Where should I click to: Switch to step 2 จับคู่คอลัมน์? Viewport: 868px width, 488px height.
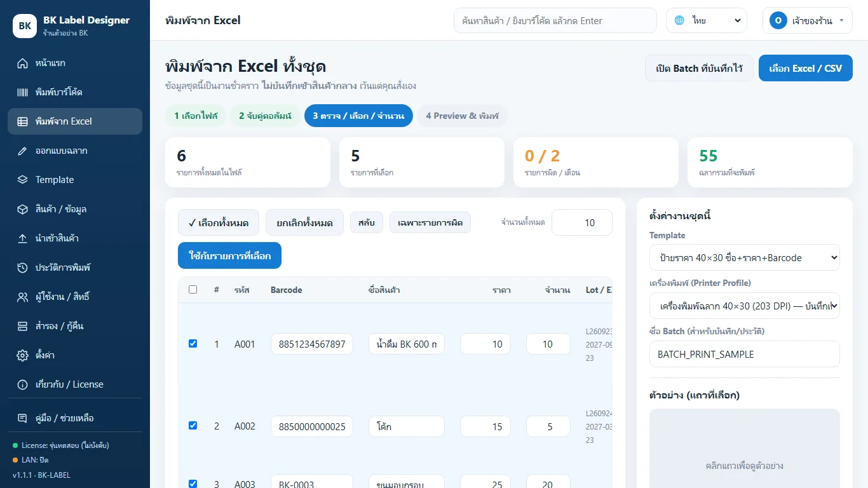coord(265,116)
